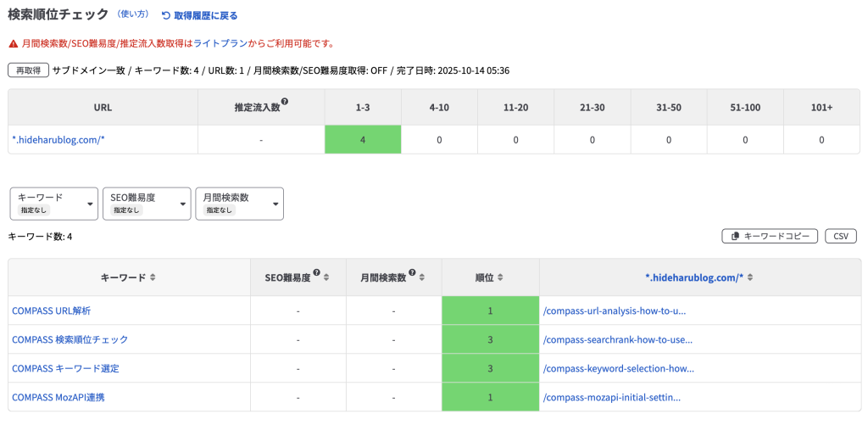Sort the キーワード column using its sort arrows
This screenshot has width=868, height=425.
tap(153, 277)
